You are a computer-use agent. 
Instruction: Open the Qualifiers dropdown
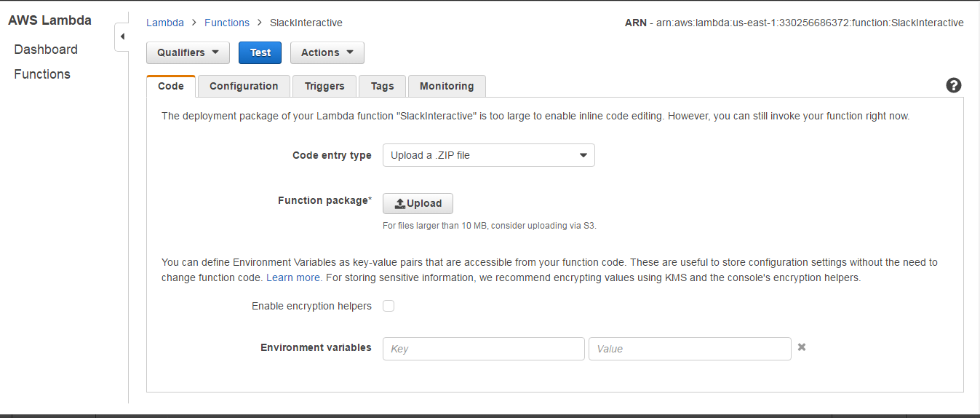tap(188, 52)
